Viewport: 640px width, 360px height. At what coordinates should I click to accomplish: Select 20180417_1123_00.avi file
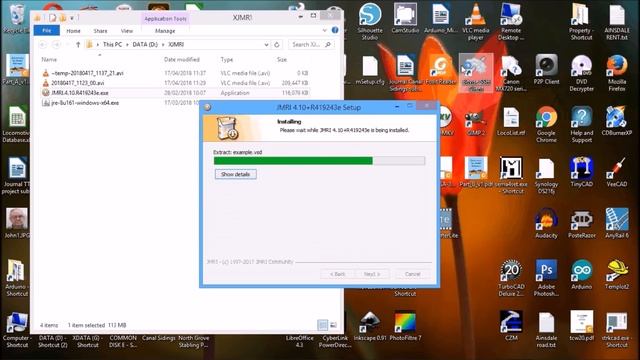[x=78, y=83]
